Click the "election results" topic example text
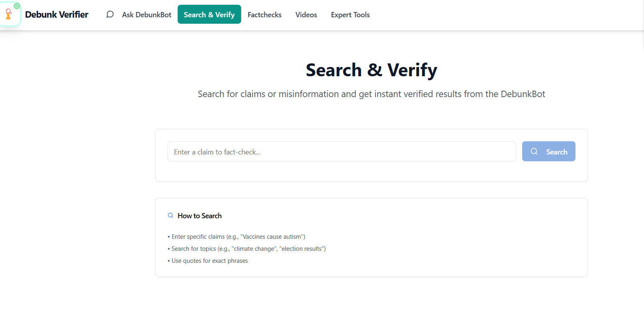The image size is (644, 319). point(302,249)
